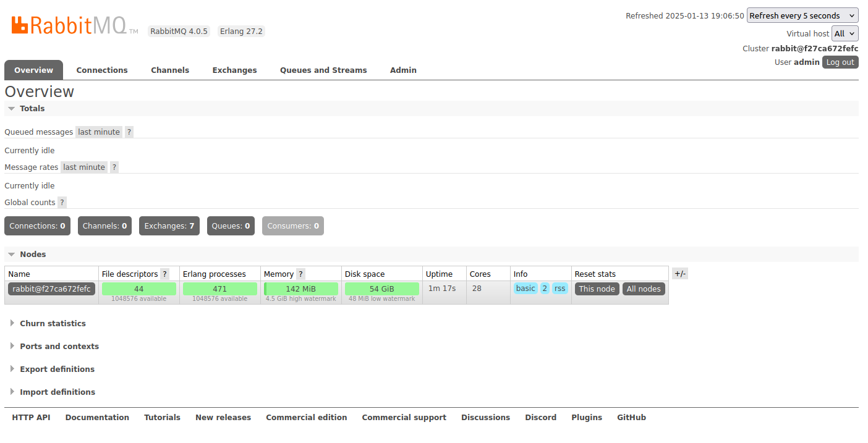Open the HTTP API link

coord(31,418)
